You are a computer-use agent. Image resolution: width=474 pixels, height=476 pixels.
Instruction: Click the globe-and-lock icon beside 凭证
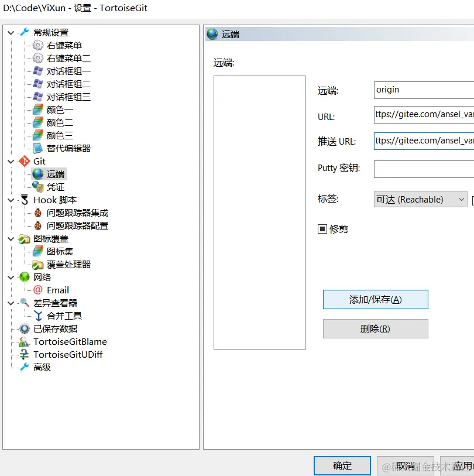tap(38, 187)
